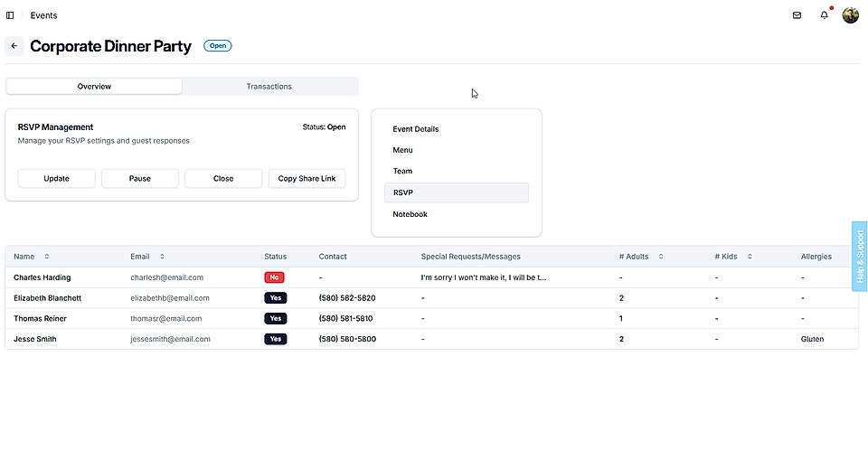868x469 pixels.
Task: Pause the RSVP
Action: tap(140, 179)
